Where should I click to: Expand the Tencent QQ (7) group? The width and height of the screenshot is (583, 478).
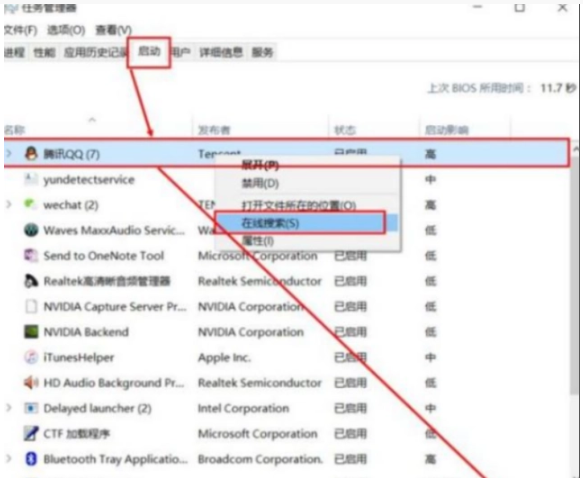9,154
